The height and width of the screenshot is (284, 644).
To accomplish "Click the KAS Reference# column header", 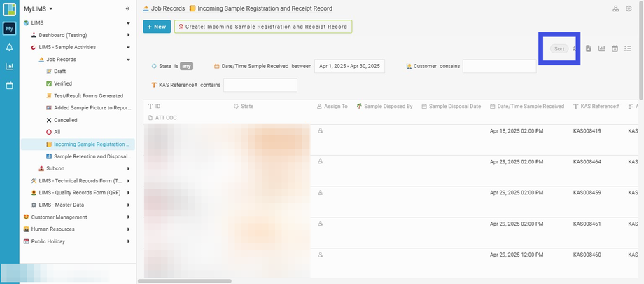I will pos(596,106).
